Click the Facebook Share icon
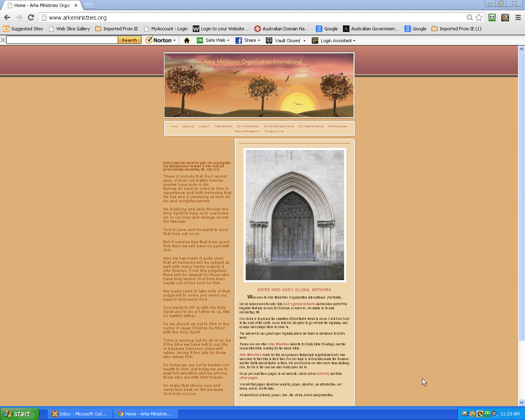Screen dimensions: 525x420 click(x=238, y=40)
